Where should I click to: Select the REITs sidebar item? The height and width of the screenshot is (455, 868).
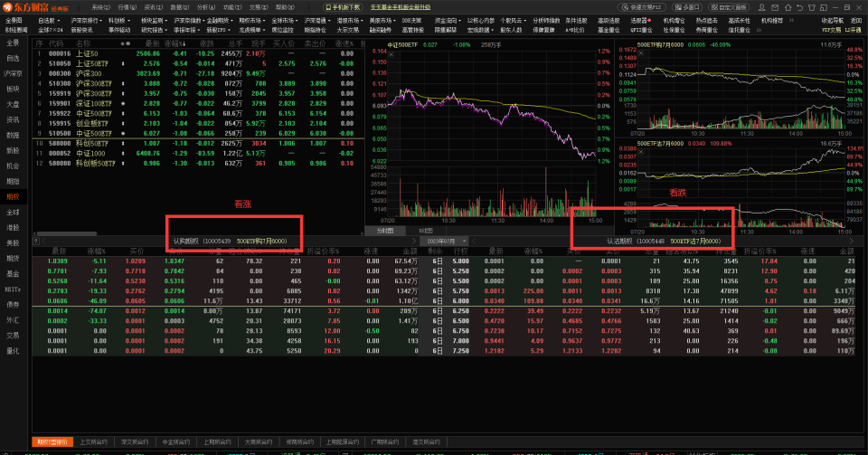coord(14,289)
